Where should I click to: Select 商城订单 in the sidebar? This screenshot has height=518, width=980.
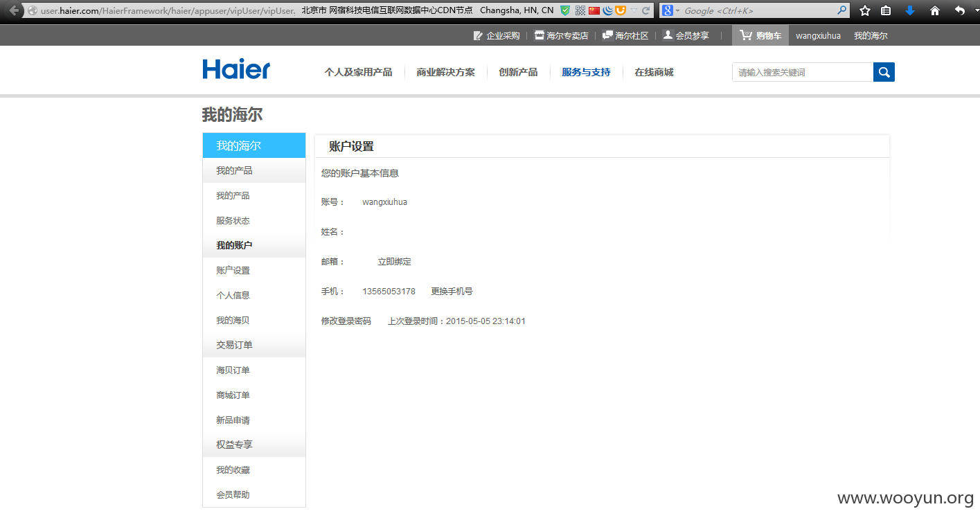[x=233, y=395]
